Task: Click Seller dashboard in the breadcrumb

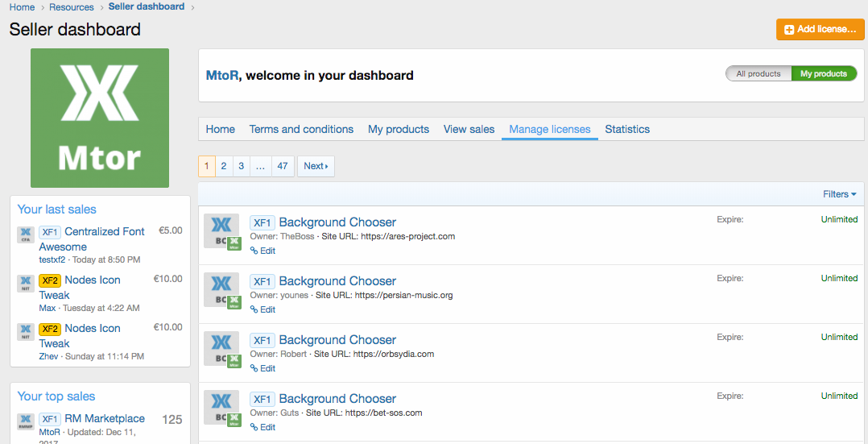Action: (x=147, y=6)
